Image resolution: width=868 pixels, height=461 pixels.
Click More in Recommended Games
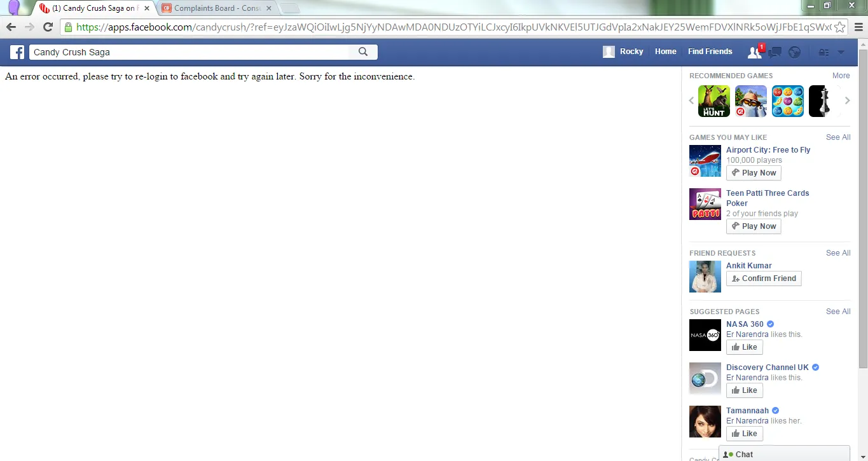click(841, 76)
